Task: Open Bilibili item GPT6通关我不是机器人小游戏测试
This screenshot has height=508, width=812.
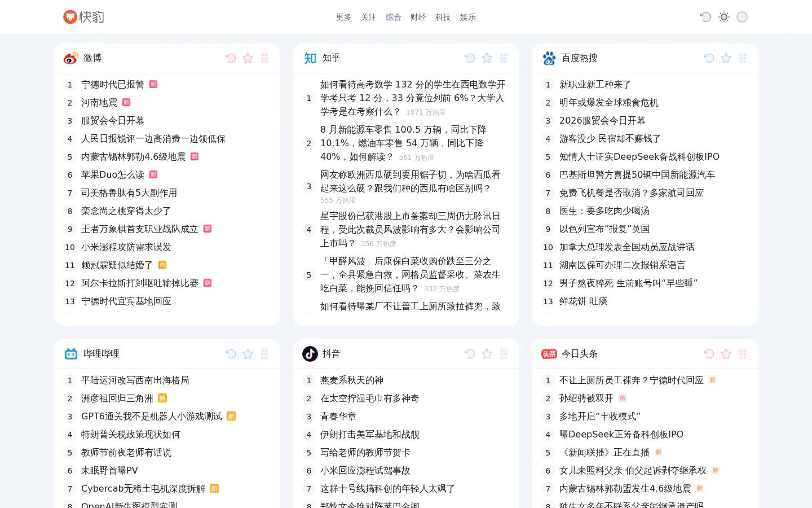Action: pos(152,417)
